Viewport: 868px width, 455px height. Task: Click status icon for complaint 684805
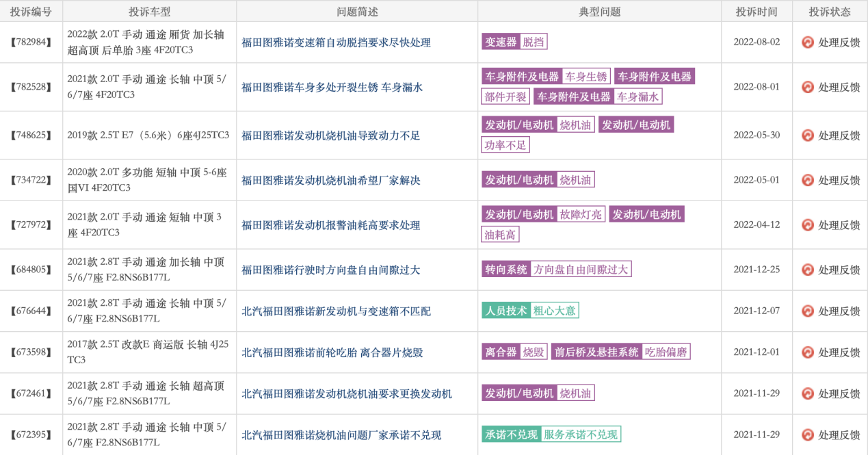pyautogui.click(x=808, y=270)
